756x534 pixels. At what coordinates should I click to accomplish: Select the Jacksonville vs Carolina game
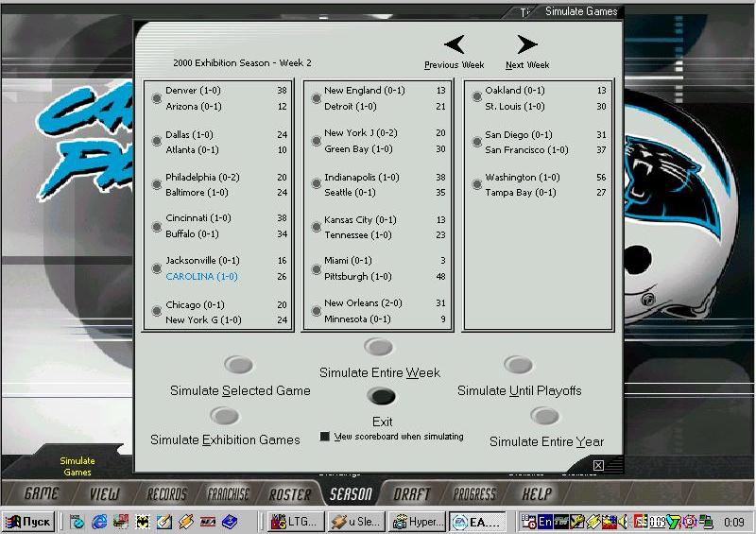[x=157, y=268]
